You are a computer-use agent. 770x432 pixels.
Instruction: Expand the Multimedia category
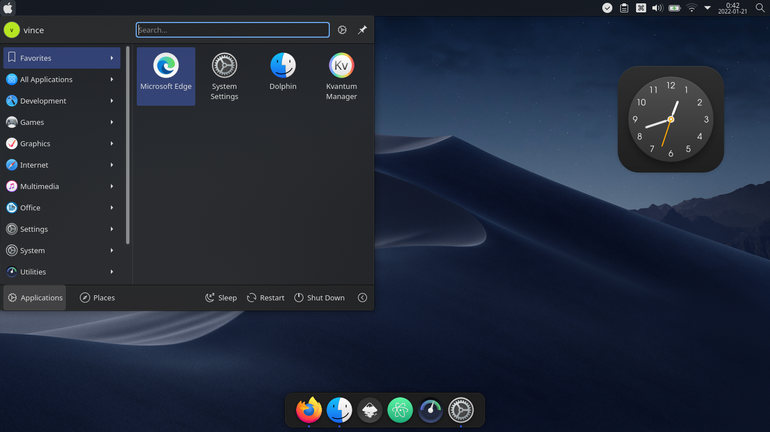click(61, 186)
